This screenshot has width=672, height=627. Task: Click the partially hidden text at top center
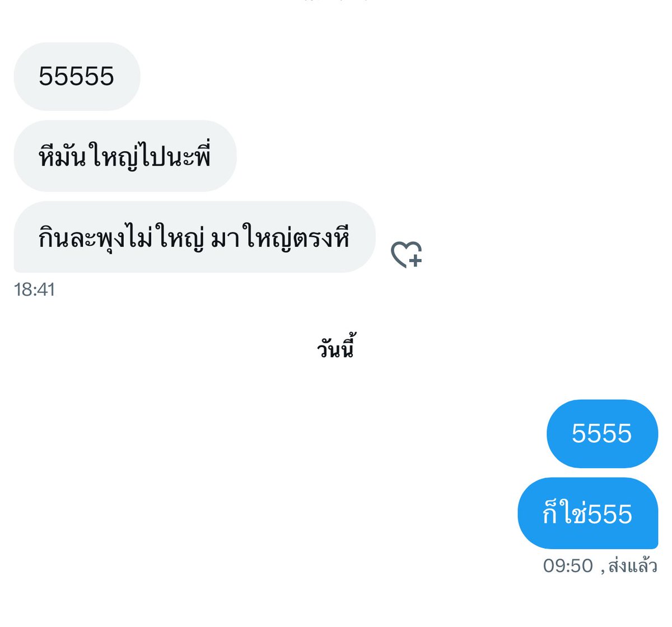point(335,1)
